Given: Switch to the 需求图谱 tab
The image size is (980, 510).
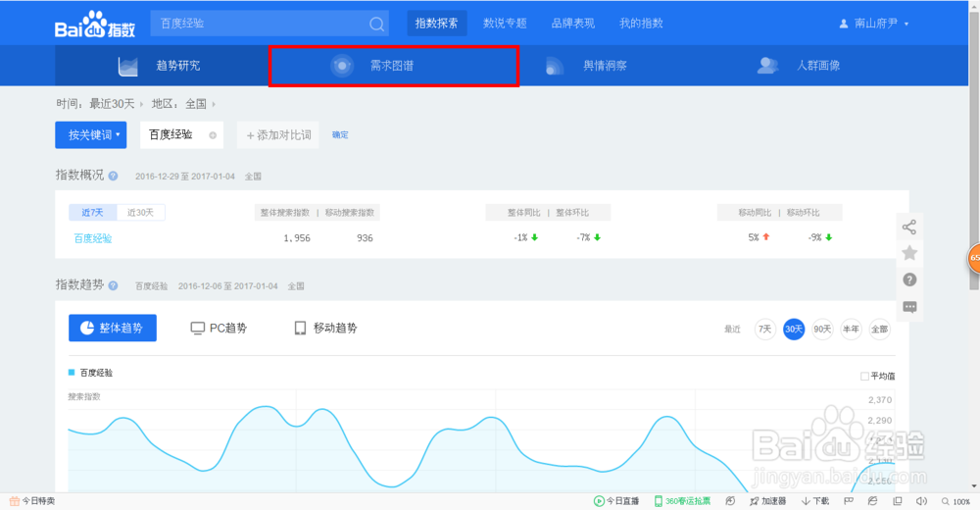Looking at the screenshot, I should click(393, 65).
